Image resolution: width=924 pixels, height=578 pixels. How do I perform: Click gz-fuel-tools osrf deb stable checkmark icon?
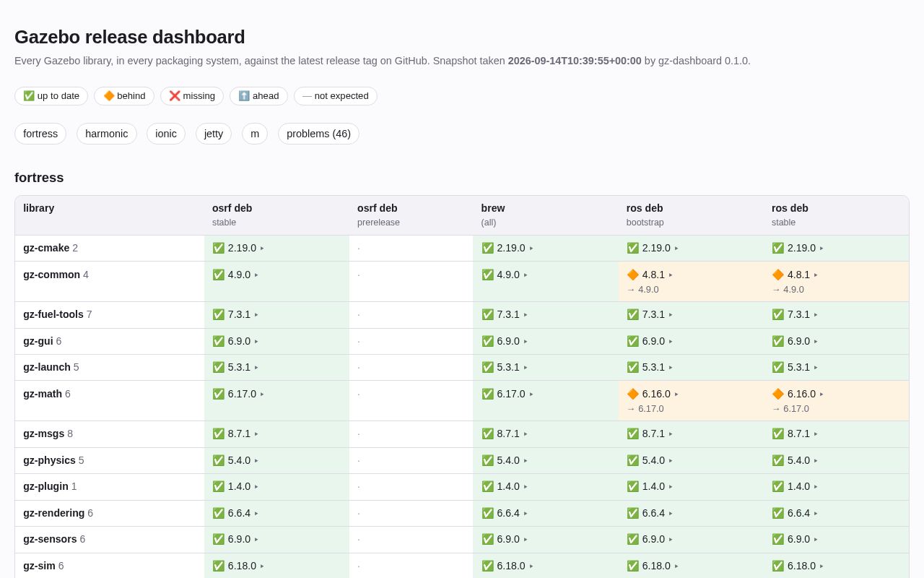tap(218, 314)
